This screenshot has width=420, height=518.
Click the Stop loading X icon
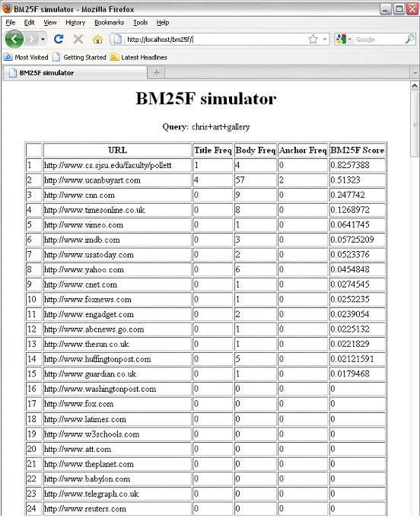(78, 40)
